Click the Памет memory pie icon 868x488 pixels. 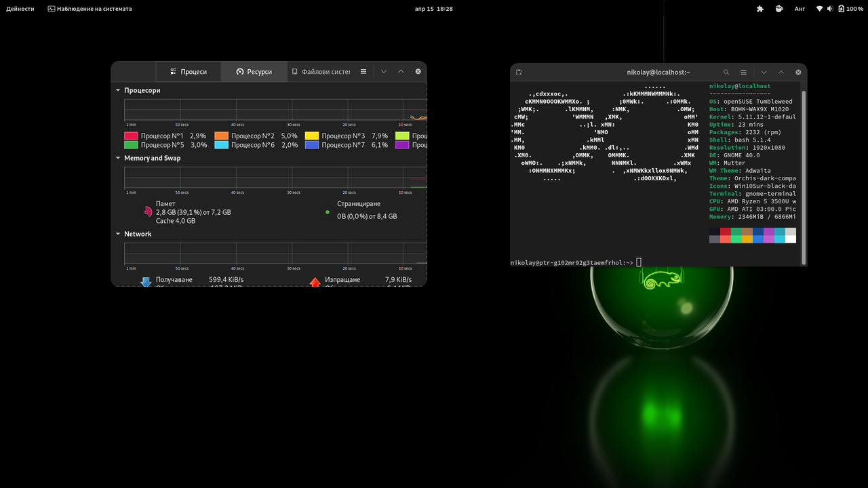[147, 212]
